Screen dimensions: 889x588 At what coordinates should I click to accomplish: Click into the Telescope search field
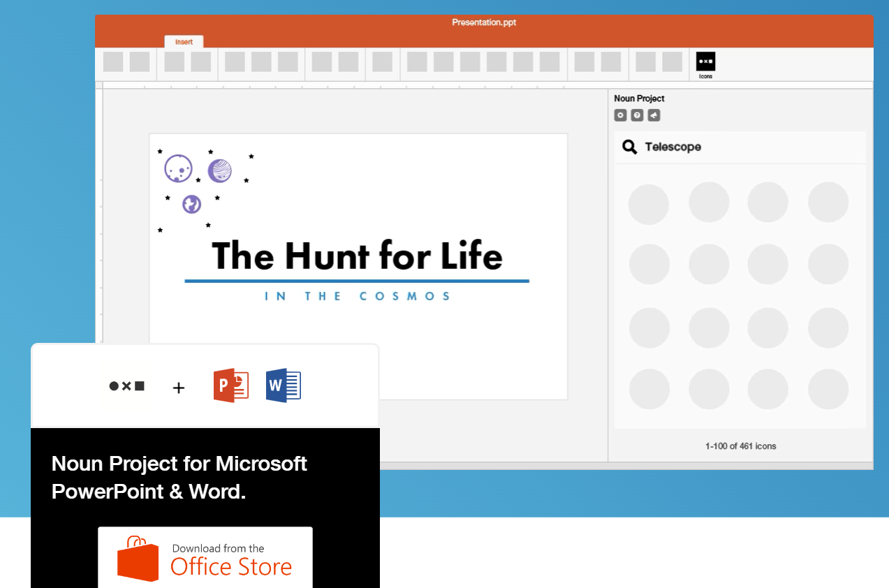point(740,147)
